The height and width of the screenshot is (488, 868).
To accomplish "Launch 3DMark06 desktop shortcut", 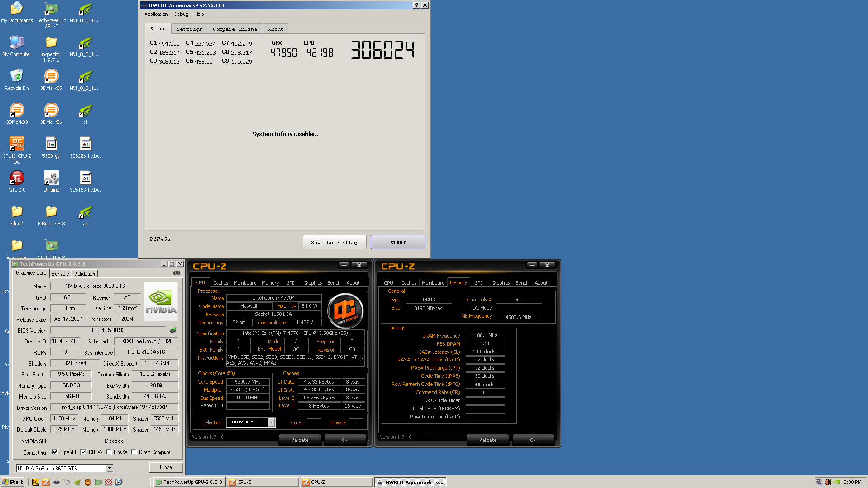I will tap(51, 114).
